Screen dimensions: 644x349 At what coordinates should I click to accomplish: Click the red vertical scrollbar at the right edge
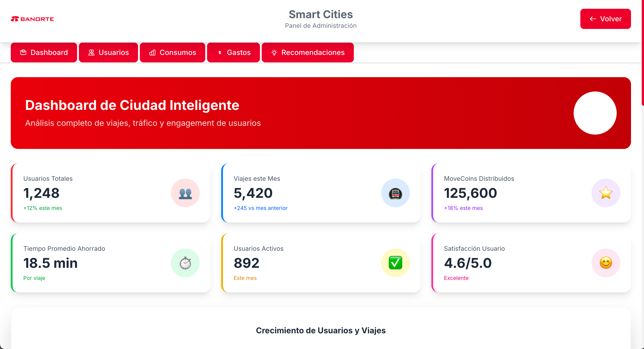tap(642, 52)
